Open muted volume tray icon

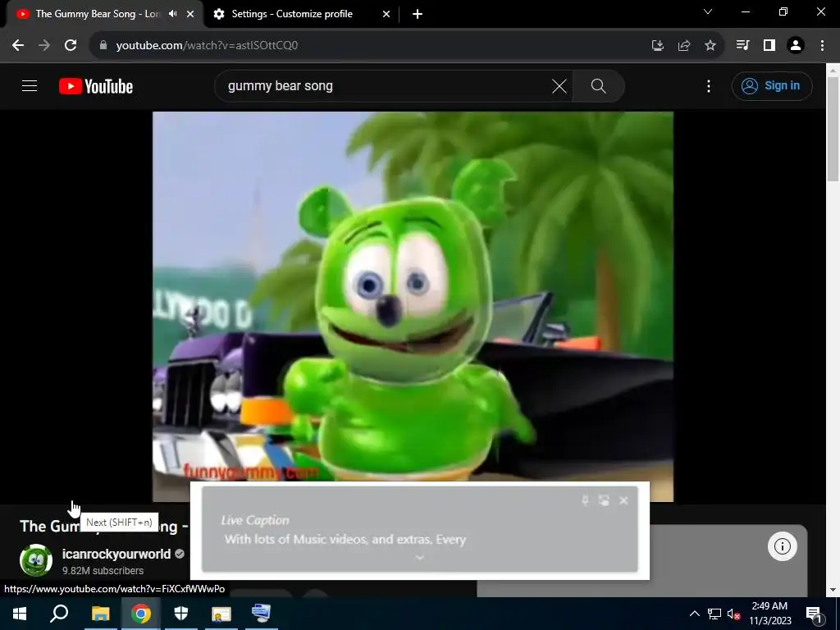[x=733, y=614]
